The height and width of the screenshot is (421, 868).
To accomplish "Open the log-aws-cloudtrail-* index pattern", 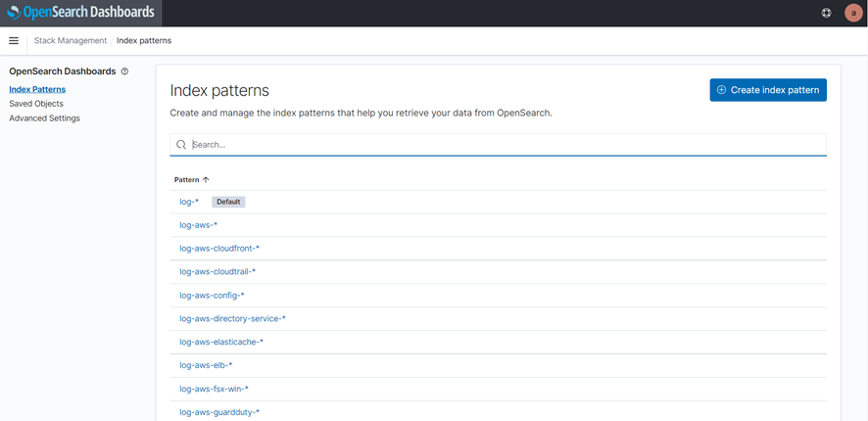I will [217, 272].
